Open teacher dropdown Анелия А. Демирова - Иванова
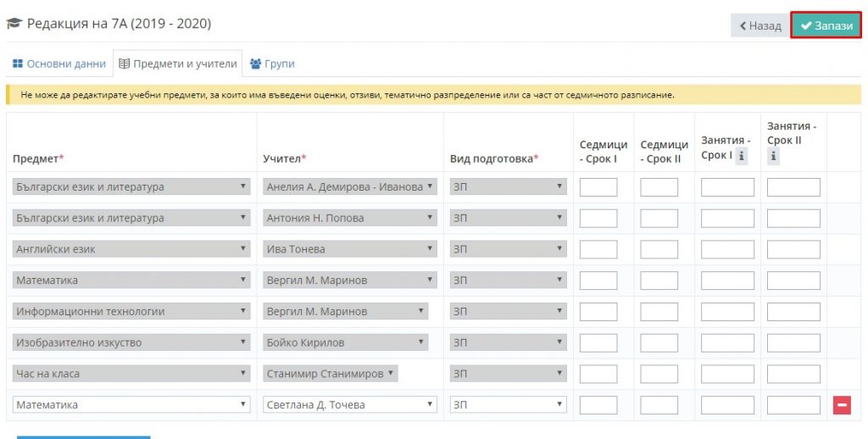868x439 pixels. (x=350, y=186)
